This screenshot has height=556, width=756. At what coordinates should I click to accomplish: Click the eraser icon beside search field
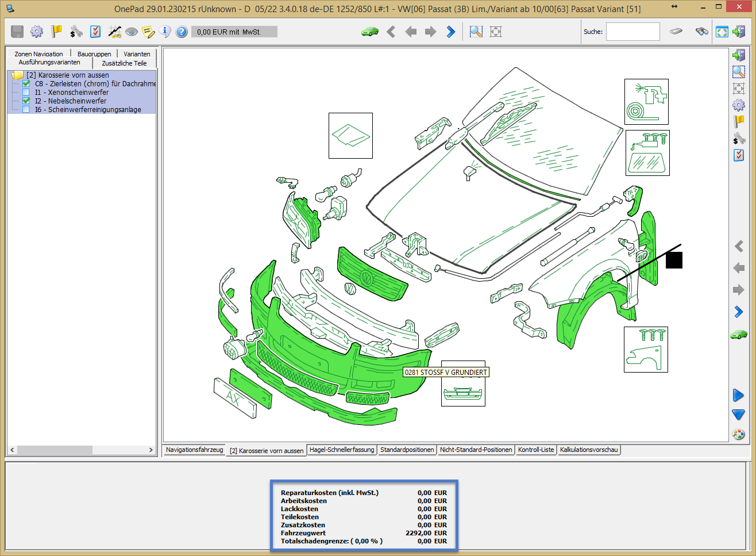point(676,31)
